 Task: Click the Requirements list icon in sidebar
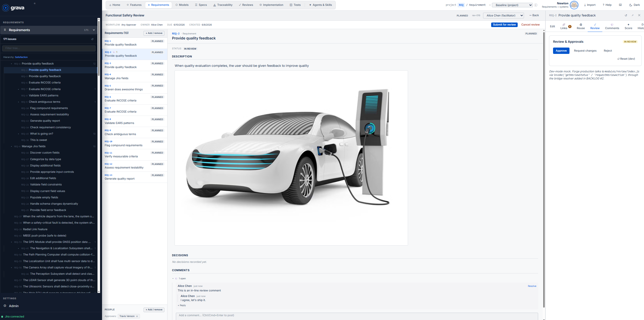pyautogui.click(x=5, y=30)
